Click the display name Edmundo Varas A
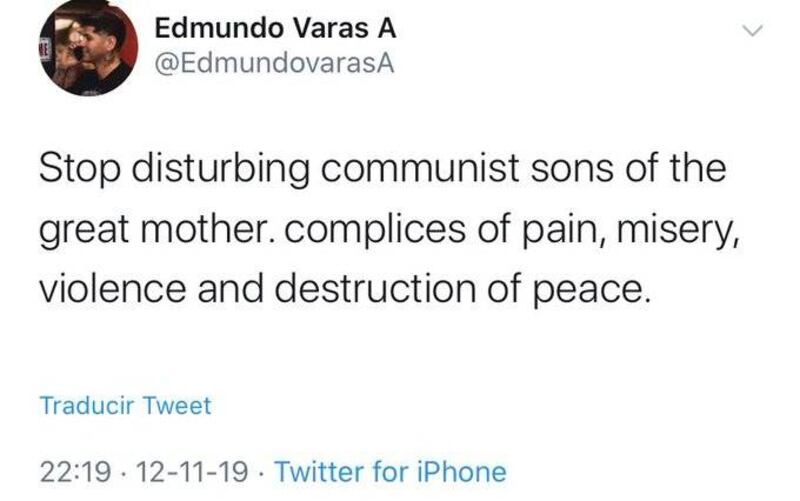The width and height of the screenshot is (800, 501). [x=276, y=28]
